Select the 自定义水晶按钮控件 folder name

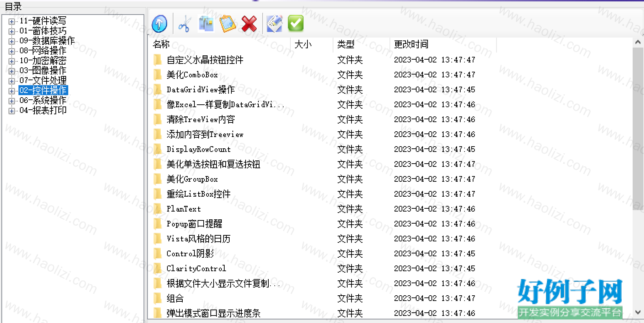pos(205,60)
